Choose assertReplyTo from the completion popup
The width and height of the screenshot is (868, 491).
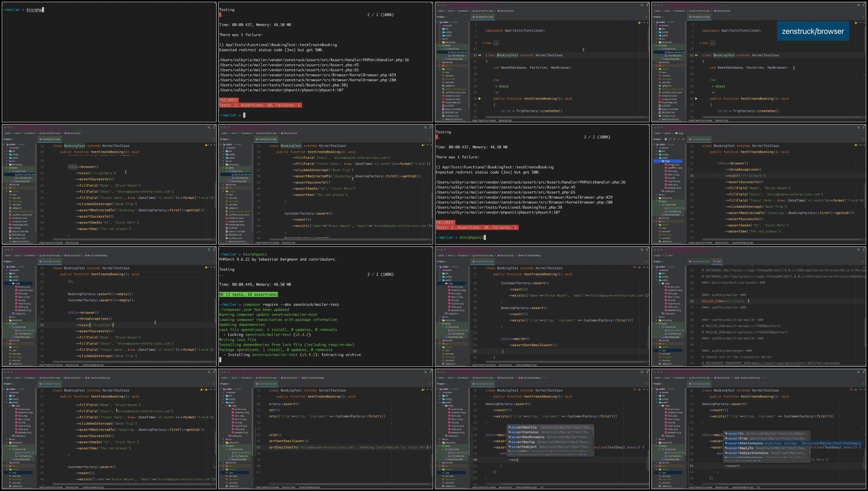[x=766, y=448]
